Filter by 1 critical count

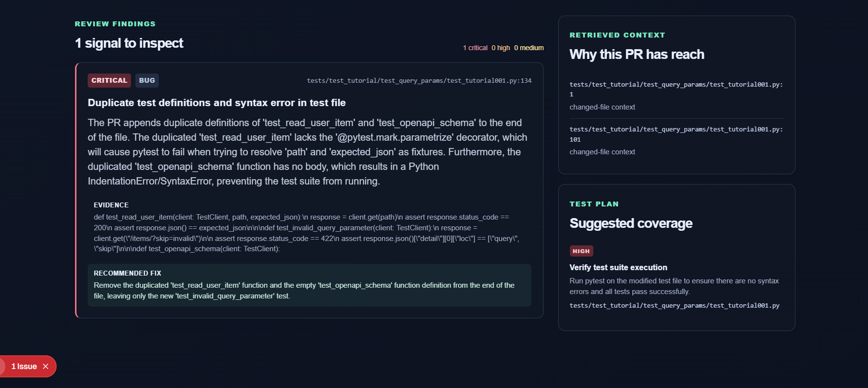tap(475, 48)
